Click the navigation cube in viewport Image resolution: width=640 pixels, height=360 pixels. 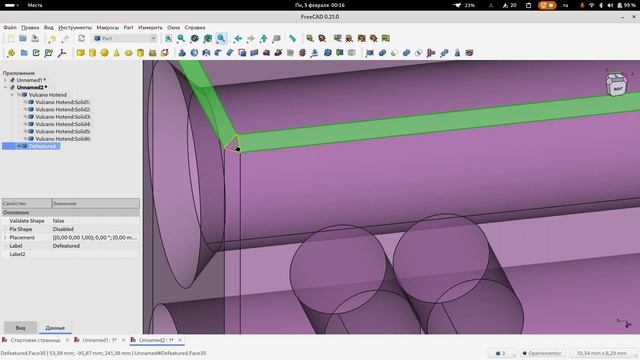[616, 84]
